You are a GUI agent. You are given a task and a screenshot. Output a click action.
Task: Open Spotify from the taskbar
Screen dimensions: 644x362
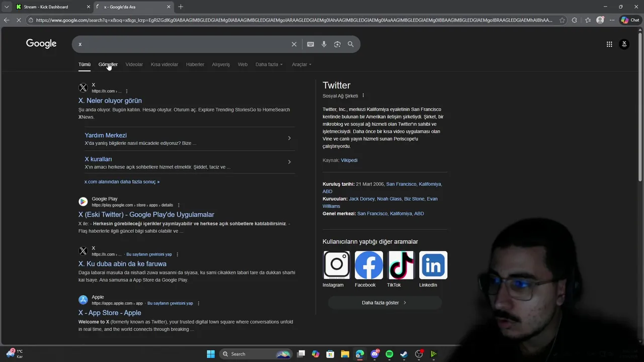389,354
